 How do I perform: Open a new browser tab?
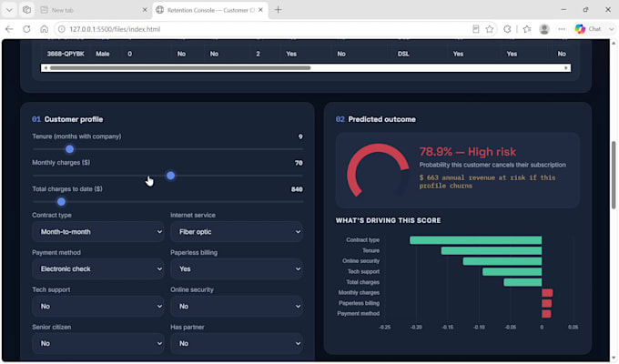(278, 10)
